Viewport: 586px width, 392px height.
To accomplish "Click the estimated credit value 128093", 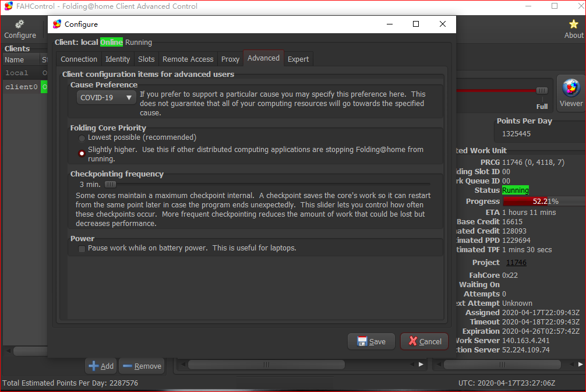I will [x=514, y=231].
